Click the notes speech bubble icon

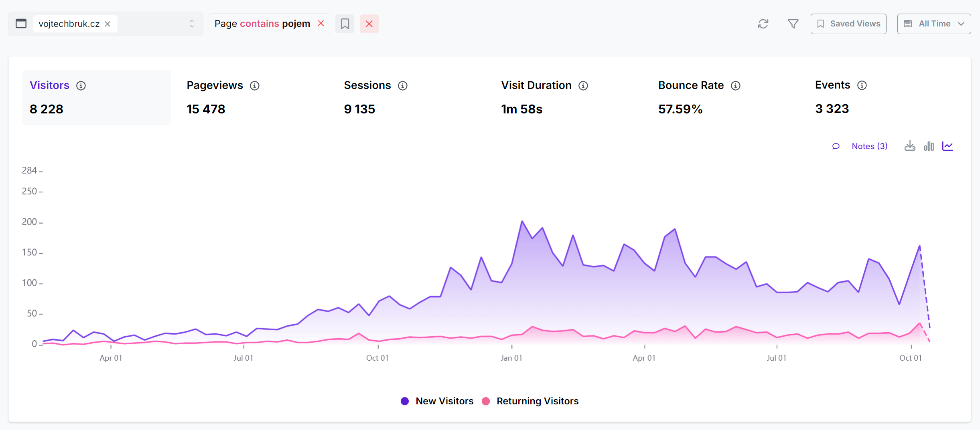(x=836, y=146)
